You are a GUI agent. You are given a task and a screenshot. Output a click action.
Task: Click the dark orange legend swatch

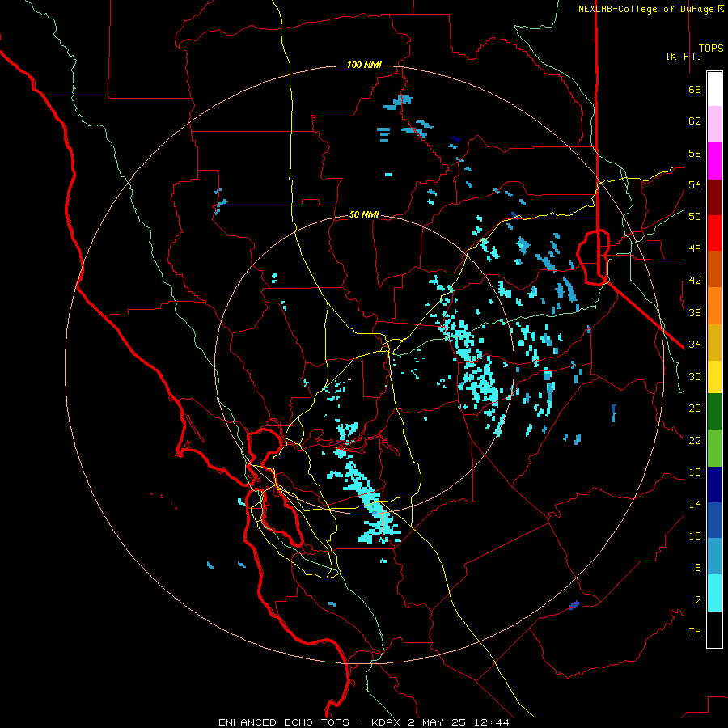click(x=714, y=269)
